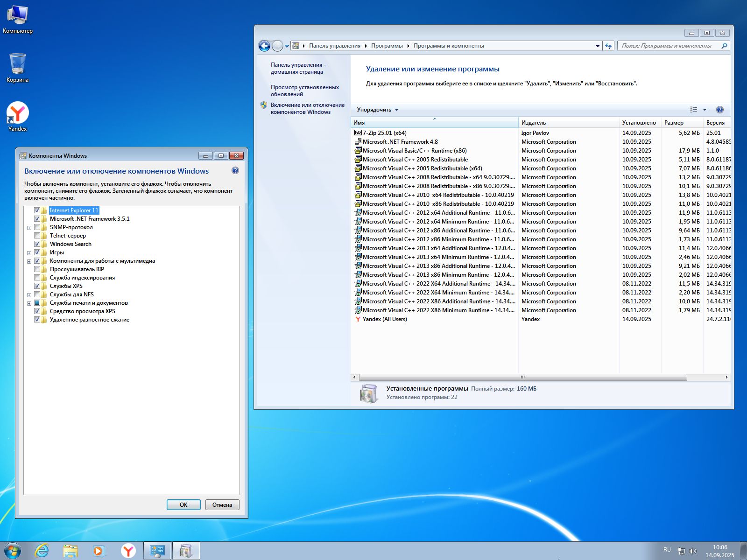Click Включение или отключение компонентов Windows link
The width and height of the screenshot is (747, 560).
[x=307, y=108]
